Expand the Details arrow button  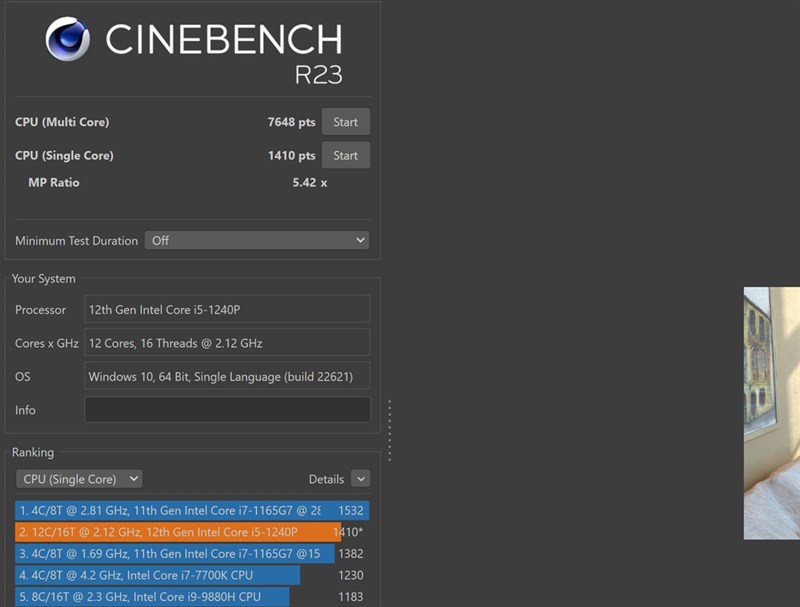[361, 479]
